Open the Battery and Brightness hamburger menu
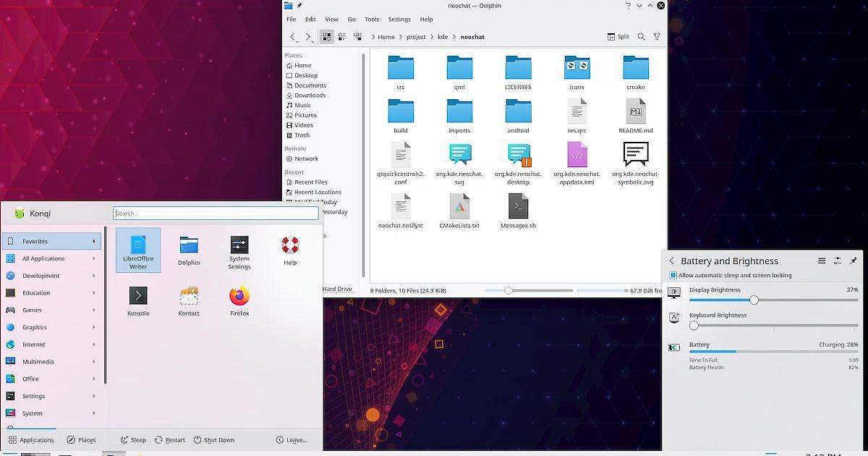The image size is (868, 456). pyautogui.click(x=822, y=261)
